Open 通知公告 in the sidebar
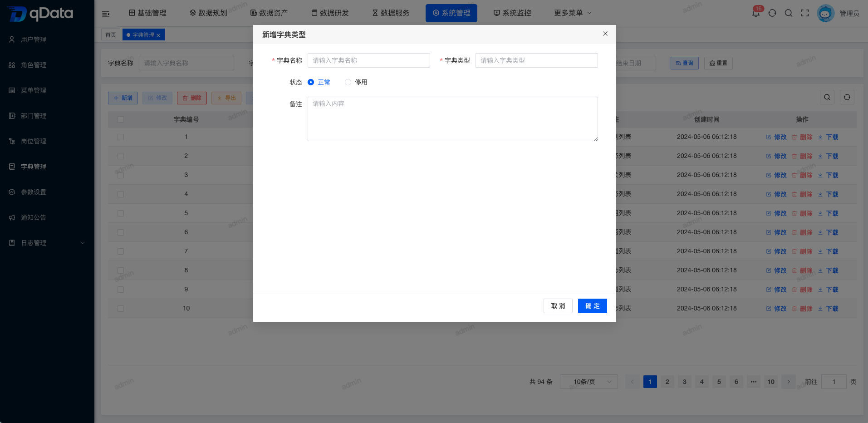Viewport: 868px width, 423px height. (x=34, y=217)
